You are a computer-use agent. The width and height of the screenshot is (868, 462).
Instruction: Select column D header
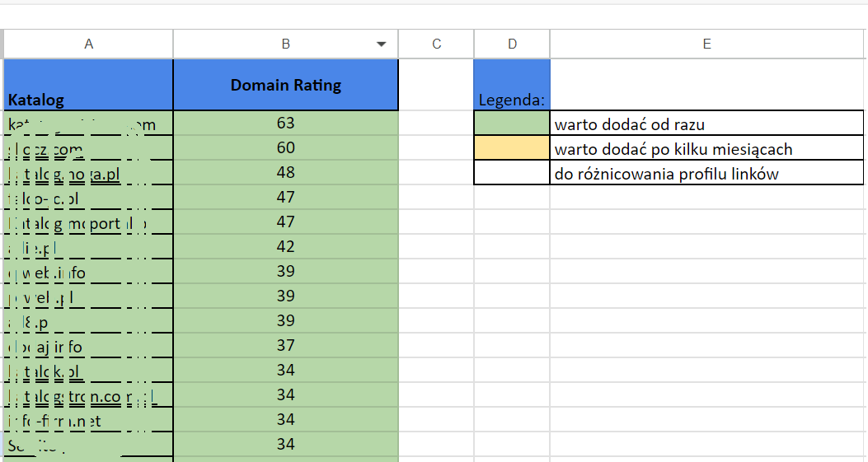(512, 44)
